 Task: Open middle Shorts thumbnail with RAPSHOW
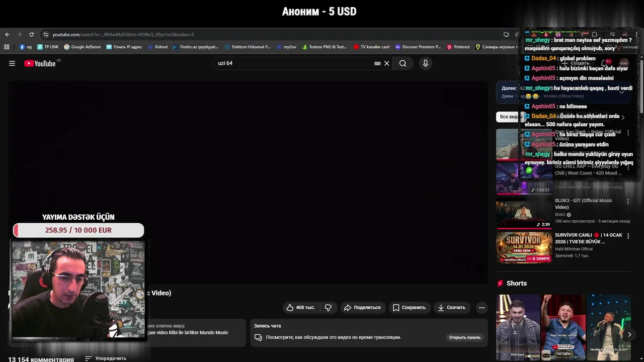pyautogui.click(x=563, y=328)
